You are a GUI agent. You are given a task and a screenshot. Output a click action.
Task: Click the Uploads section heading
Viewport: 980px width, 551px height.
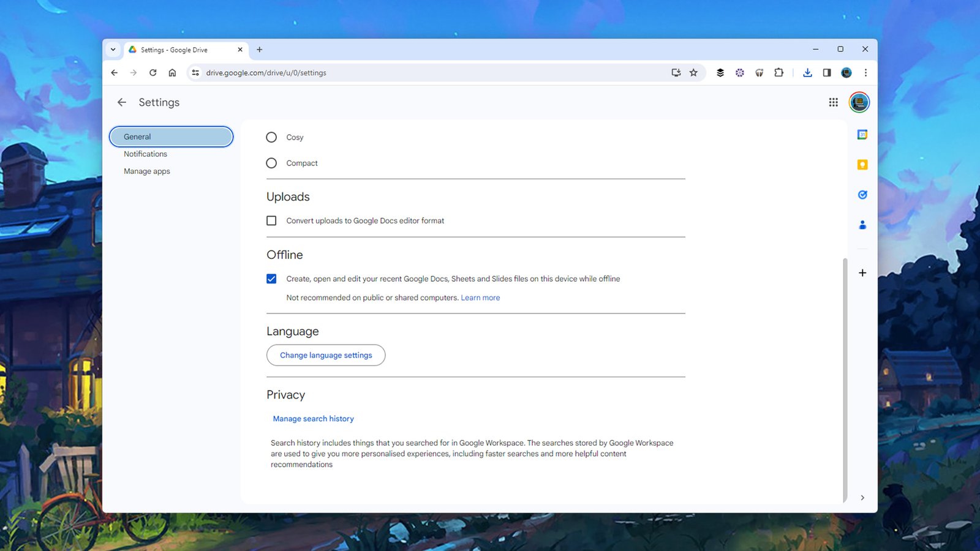click(x=288, y=197)
